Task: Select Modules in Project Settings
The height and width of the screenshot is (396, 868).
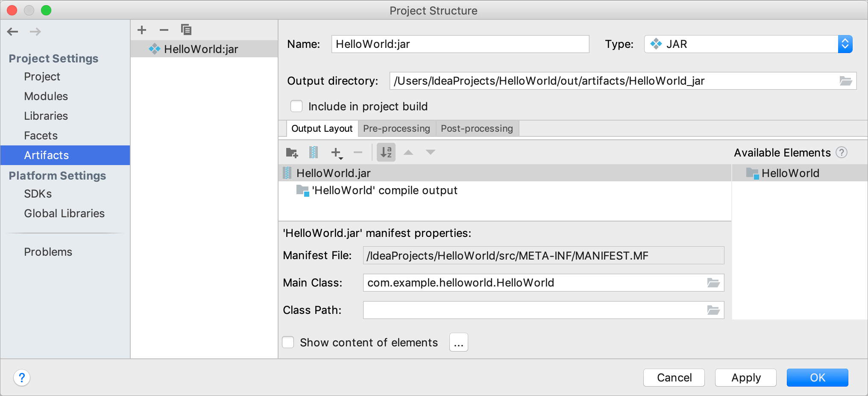Action: click(x=46, y=96)
